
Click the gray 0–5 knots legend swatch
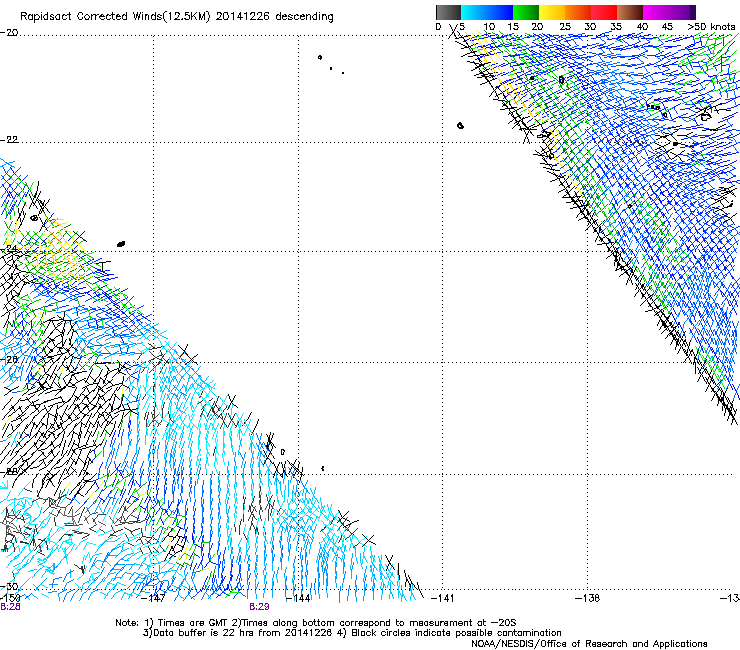coord(448,12)
